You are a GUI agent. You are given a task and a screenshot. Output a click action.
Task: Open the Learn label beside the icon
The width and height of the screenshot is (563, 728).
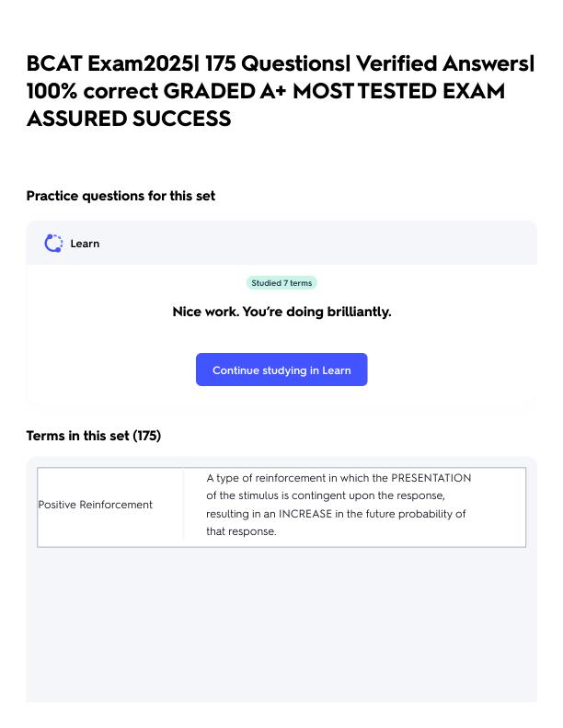85,244
